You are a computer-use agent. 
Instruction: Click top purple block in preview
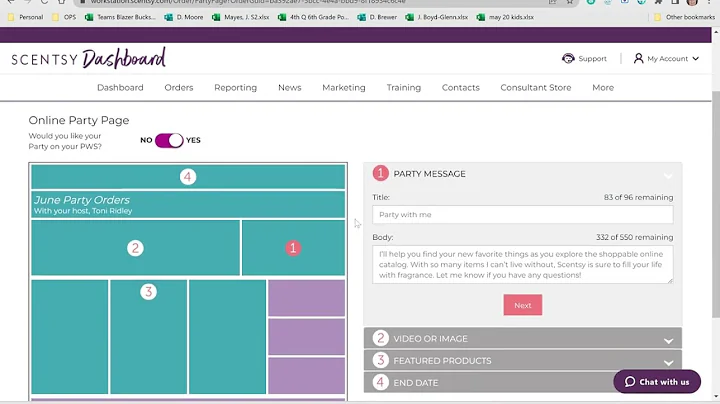pos(306,298)
